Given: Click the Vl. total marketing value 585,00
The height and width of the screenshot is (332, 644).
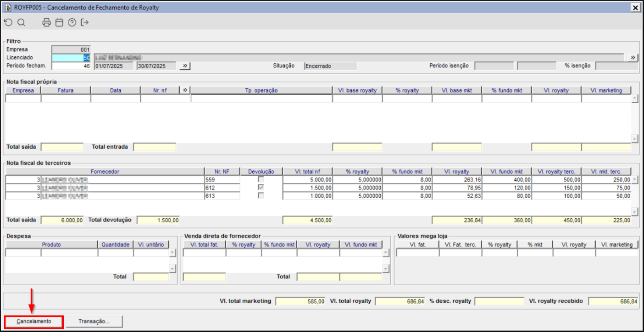Looking at the screenshot, I should click(300, 301).
